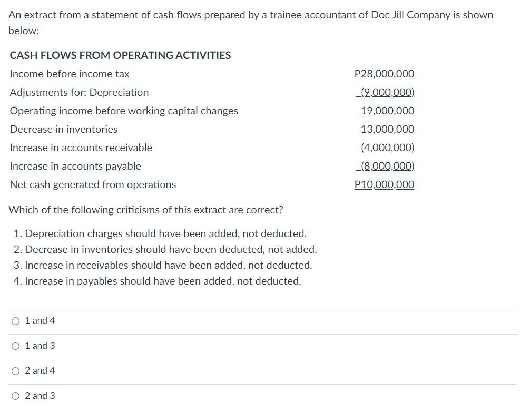Screen dimensions: 530x420
Task: Select the radio button for "2 and 4"
Action: click(16, 371)
